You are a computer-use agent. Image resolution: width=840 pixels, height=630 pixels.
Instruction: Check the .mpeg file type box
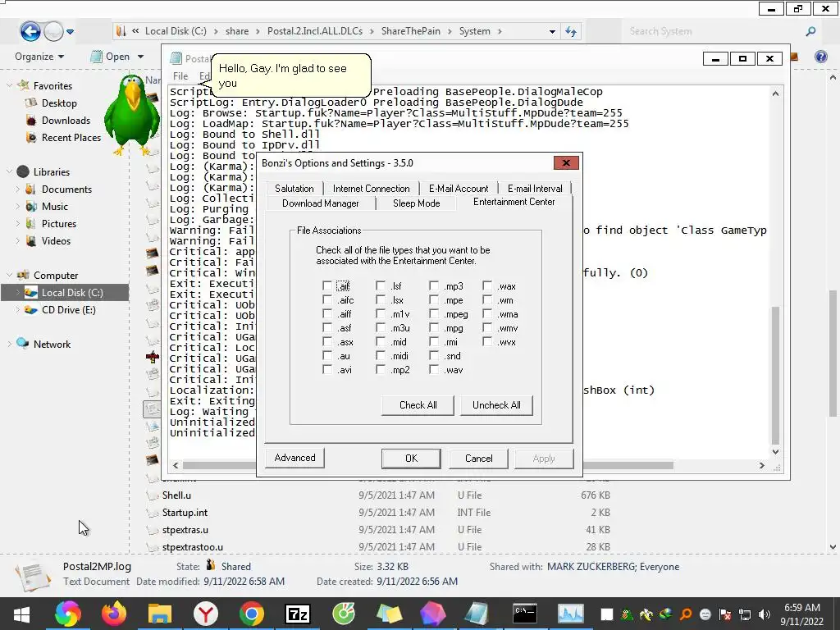pos(434,314)
